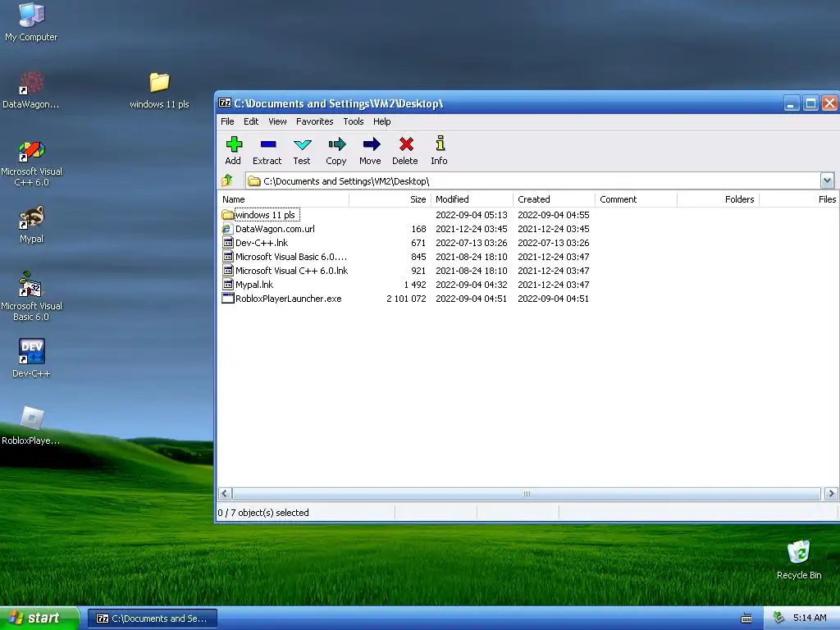Sort by the Created column header
The width and height of the screenshot is (840, 630).
[554, 199]
